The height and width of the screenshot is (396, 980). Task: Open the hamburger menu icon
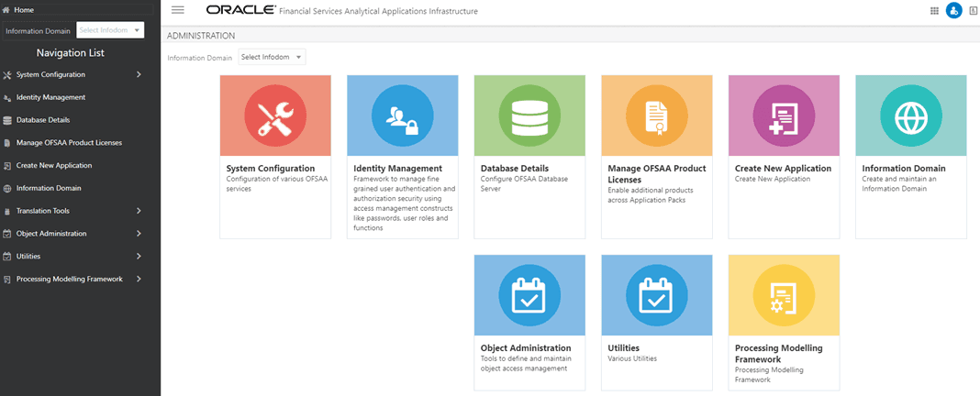coord(177,10)
